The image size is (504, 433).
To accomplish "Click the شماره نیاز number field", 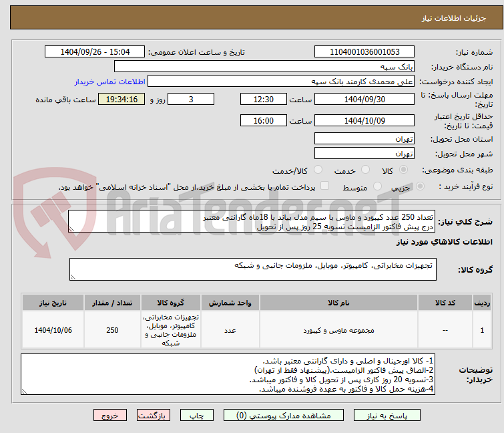I will click(364, 52).
